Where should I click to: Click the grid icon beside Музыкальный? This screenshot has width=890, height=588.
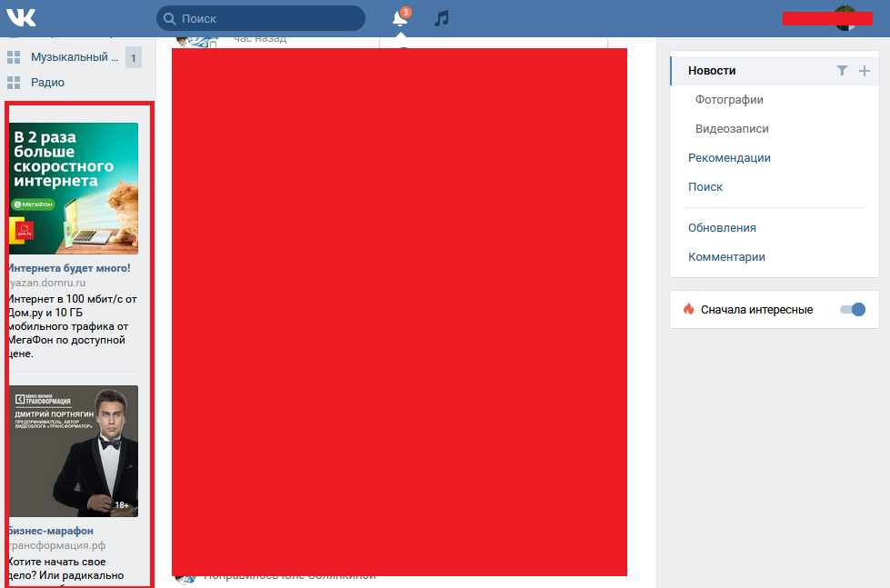click(x=14, y=57)
